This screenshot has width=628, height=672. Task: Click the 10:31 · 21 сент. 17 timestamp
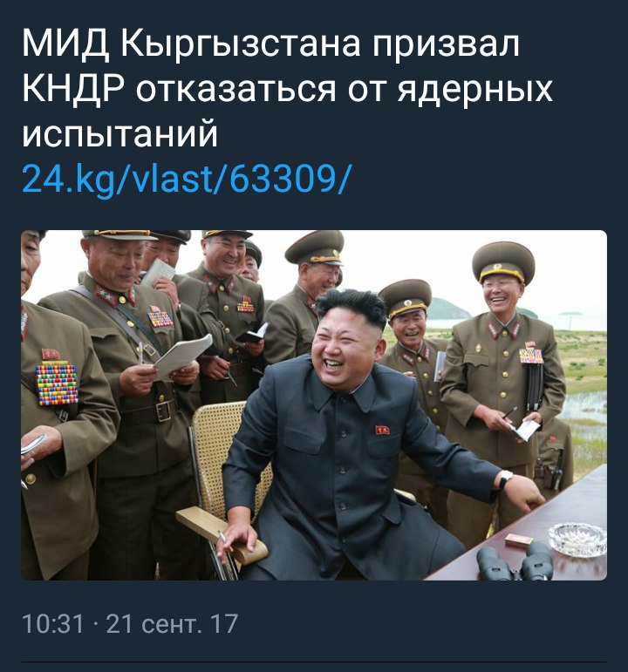130,623
